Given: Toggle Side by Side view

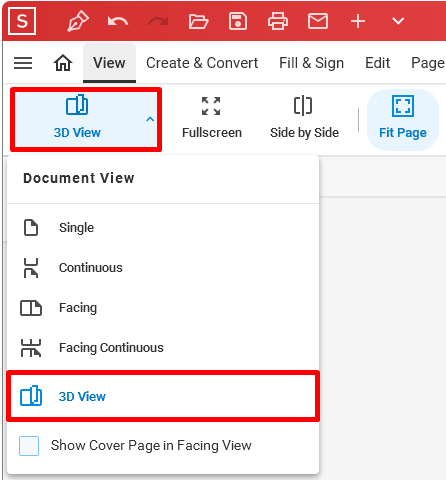Looking at the screenshot, I should (304, 118).
